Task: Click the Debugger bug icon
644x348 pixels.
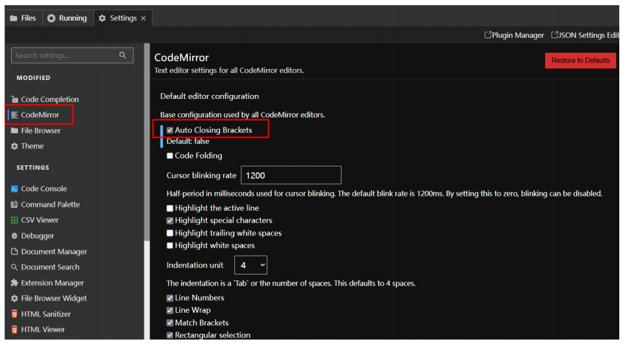Action: tap(14, 236)
